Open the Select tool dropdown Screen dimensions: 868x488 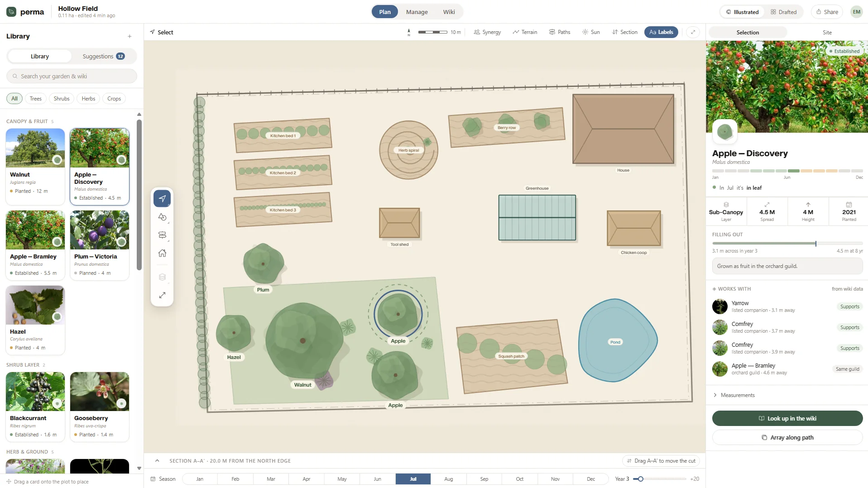coord(162,32)
